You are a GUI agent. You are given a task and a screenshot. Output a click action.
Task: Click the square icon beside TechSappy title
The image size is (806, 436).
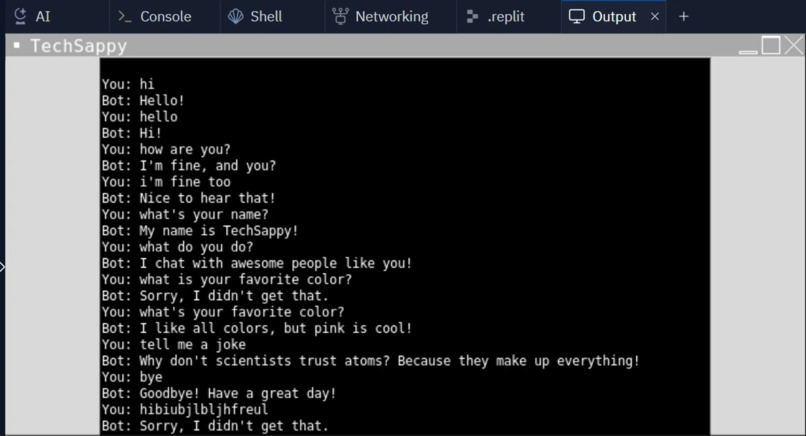[x=16, y=46]
